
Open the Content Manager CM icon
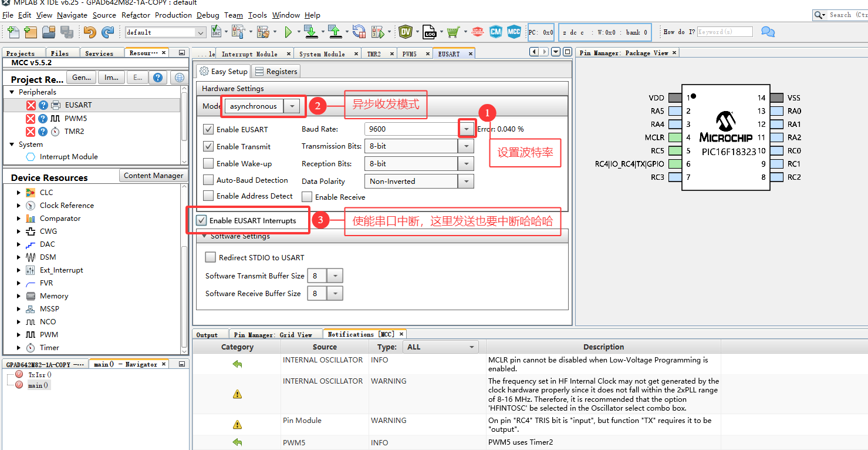(x=496, y=32)
